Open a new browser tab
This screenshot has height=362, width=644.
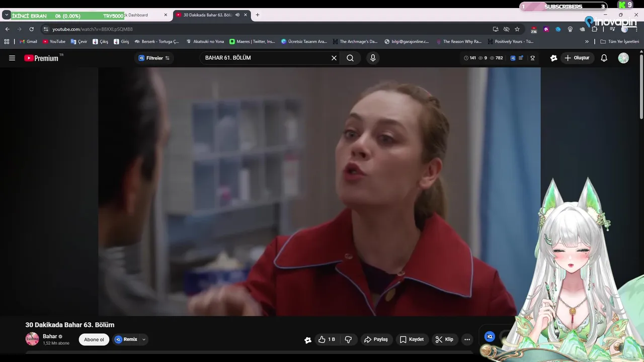(x=258, y=15)
